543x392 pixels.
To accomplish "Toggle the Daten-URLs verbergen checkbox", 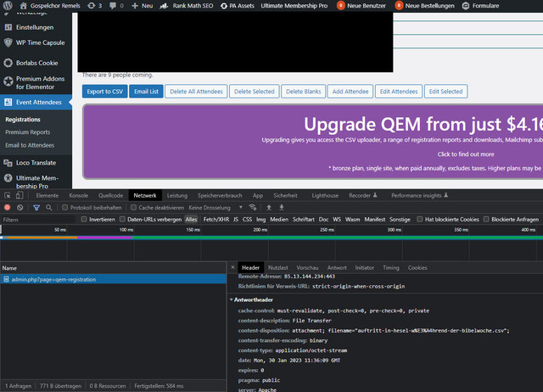I will pyautogui.click(x=122, y=219).
